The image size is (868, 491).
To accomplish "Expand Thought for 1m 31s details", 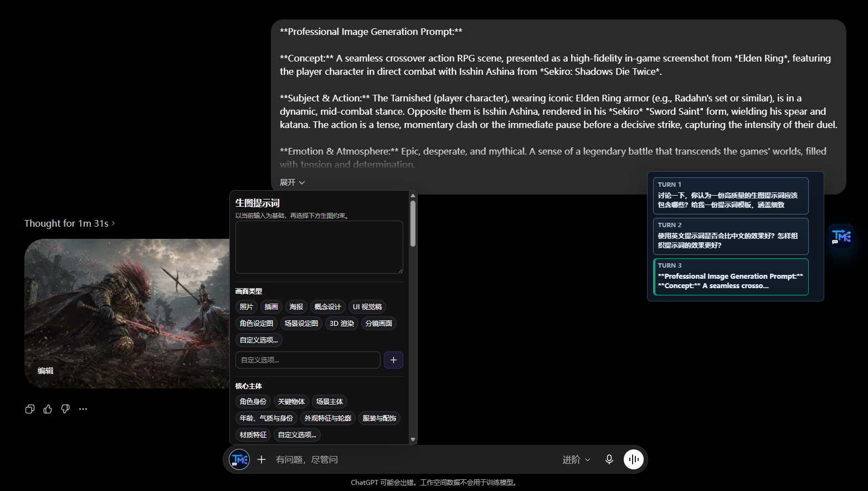I will [70, 223].
